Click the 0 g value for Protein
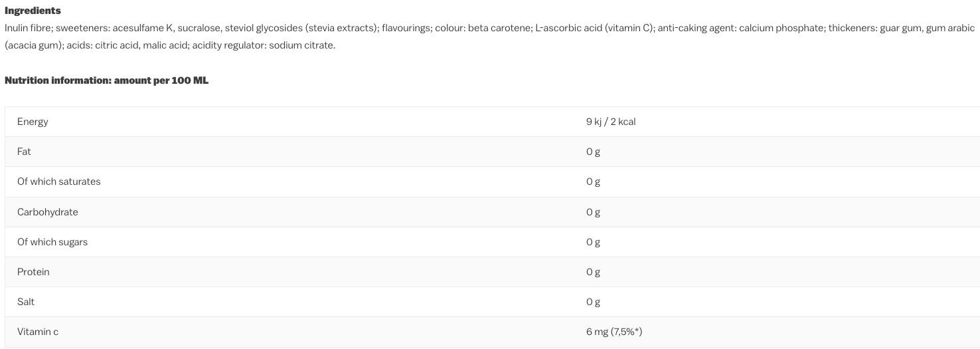The image size is (980, 349). pyautogui.click(x=593, y=272)
